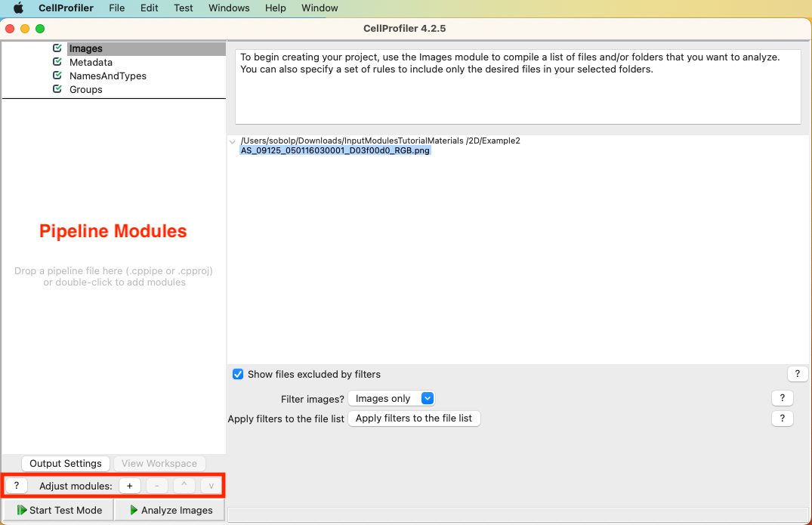Click the add module plus icon
Image resolution: width=812 pixels, height=525 pixels.
[129, 486]
